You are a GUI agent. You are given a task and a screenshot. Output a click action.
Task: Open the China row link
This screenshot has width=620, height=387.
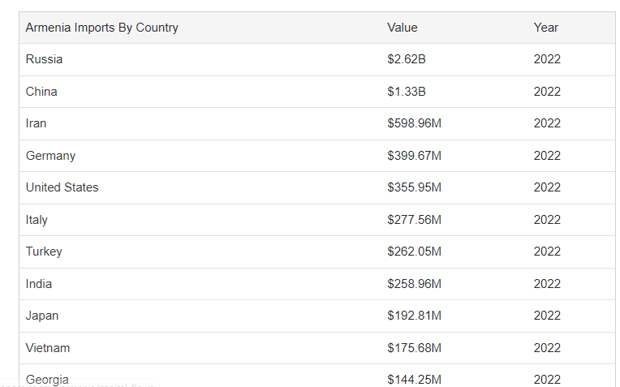click(x=42, y=91)
